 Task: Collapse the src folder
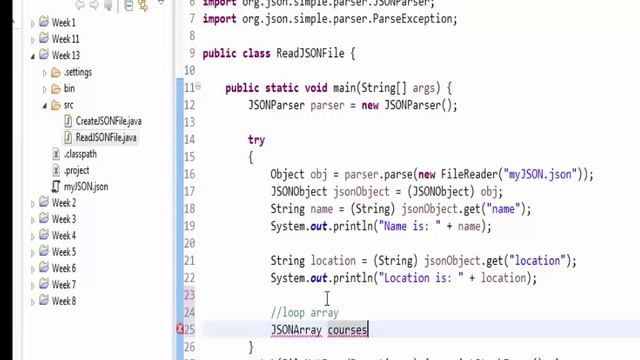pos(45,106)
